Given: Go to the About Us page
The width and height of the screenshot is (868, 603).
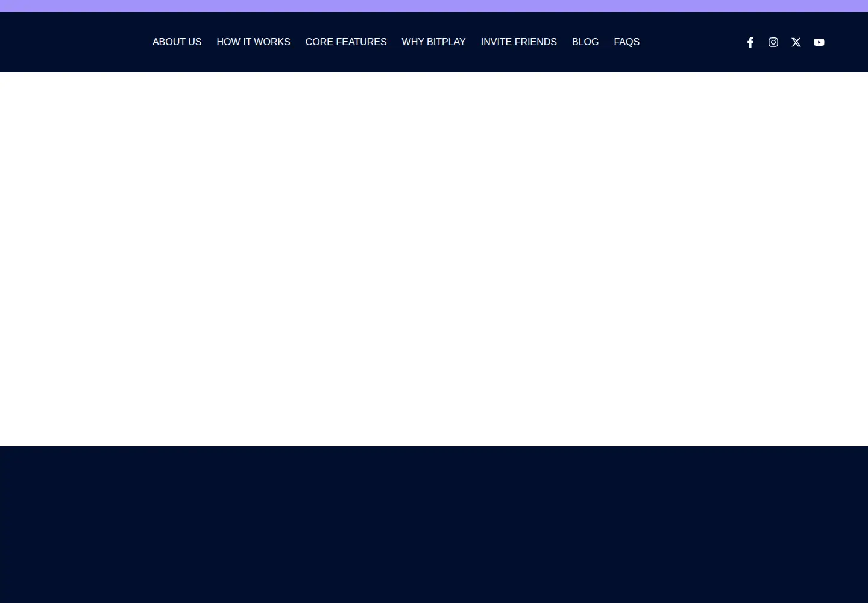Looking at the screenshot, I should click(x=177, y=42).
